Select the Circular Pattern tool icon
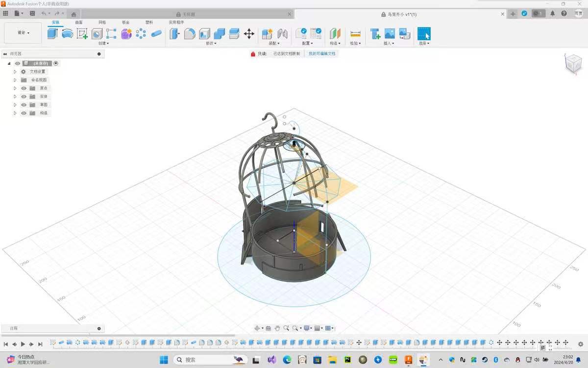588x368 pixels. pyautogui.click(x=141, y=33)
